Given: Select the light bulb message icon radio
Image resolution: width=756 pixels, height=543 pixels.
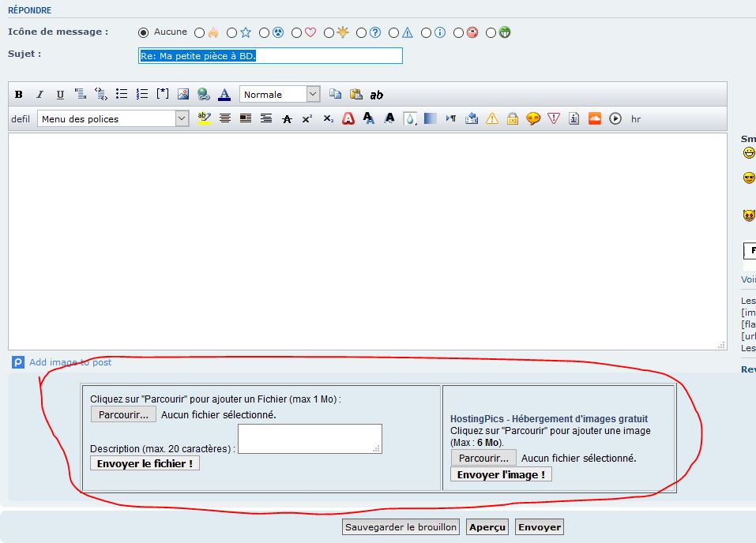Looking at the screenshot, I should [329, 33].
